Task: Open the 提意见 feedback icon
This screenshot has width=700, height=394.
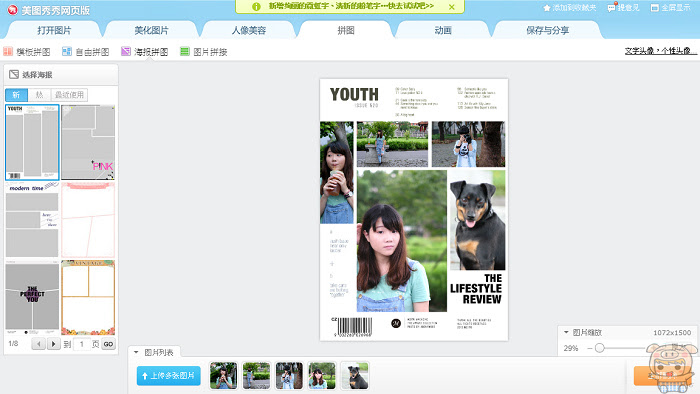Action: (x=612, y=7)
